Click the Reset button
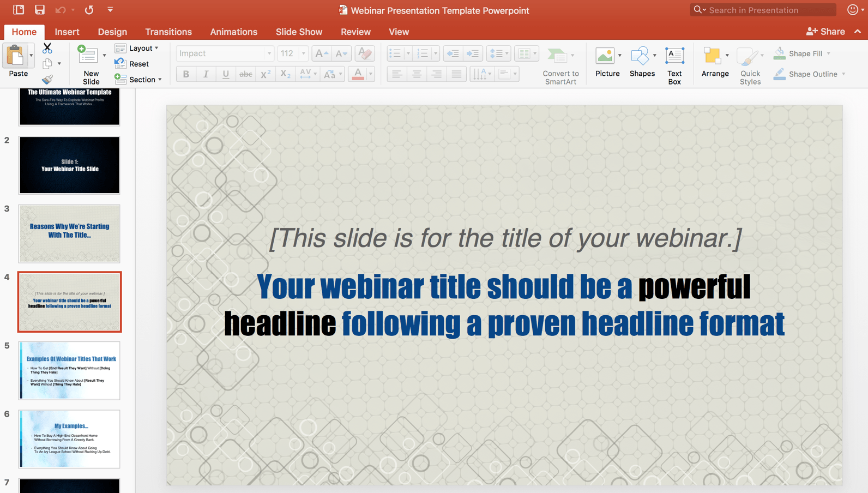This screenshot has width=868, height=493. [132, 64]
